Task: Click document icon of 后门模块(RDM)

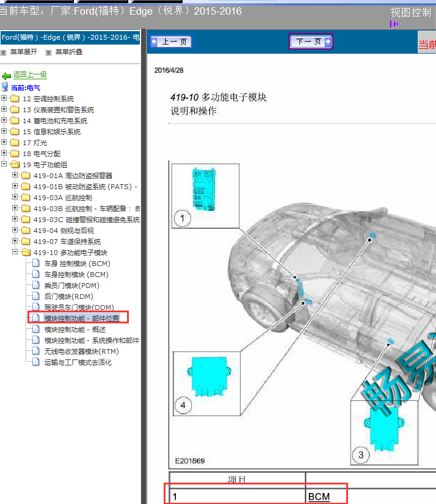Action: click(36, 296)
